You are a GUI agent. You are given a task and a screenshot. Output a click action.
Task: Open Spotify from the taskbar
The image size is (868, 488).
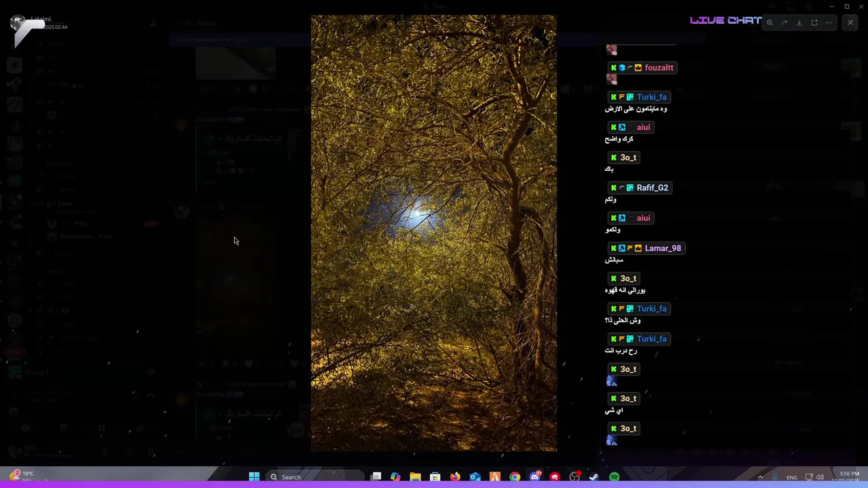614,477
